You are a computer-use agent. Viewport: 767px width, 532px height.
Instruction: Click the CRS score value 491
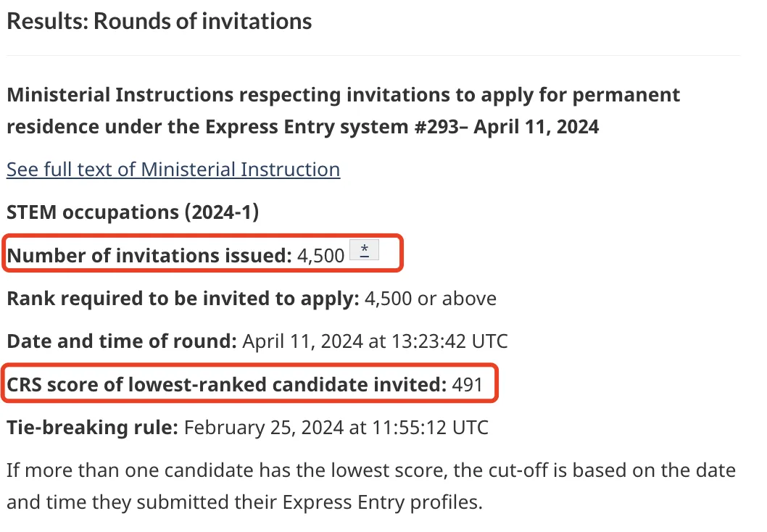pyautogui.click(x=467, y=384)
